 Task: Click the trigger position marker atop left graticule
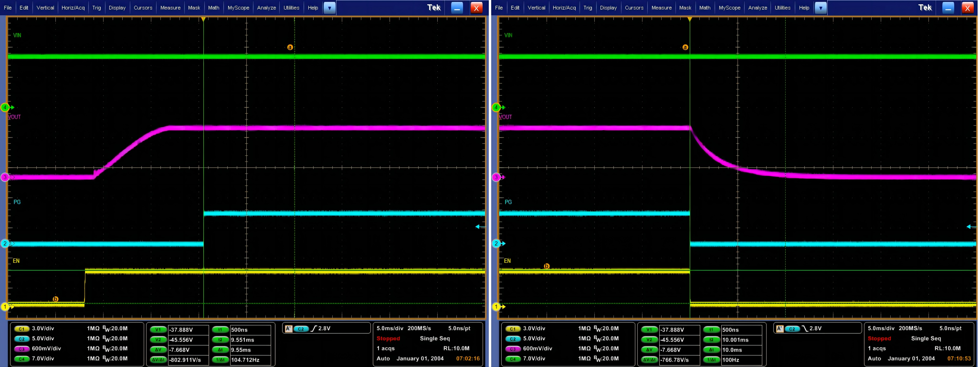point(203,20)
